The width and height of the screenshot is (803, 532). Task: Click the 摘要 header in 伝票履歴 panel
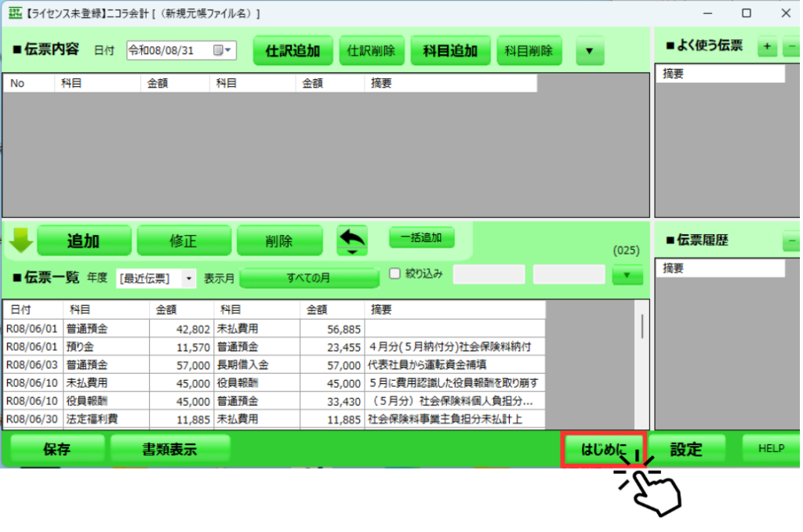(721, 268)
